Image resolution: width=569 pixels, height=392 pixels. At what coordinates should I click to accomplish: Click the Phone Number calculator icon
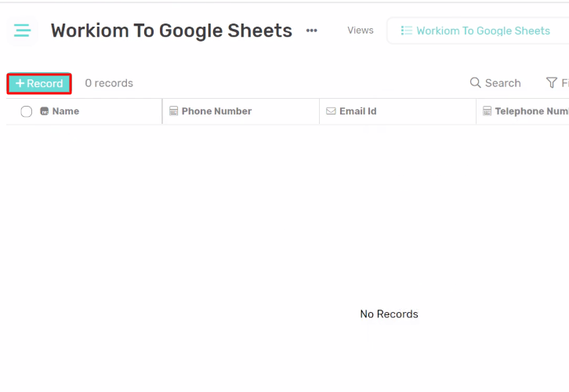pos(174,111)
